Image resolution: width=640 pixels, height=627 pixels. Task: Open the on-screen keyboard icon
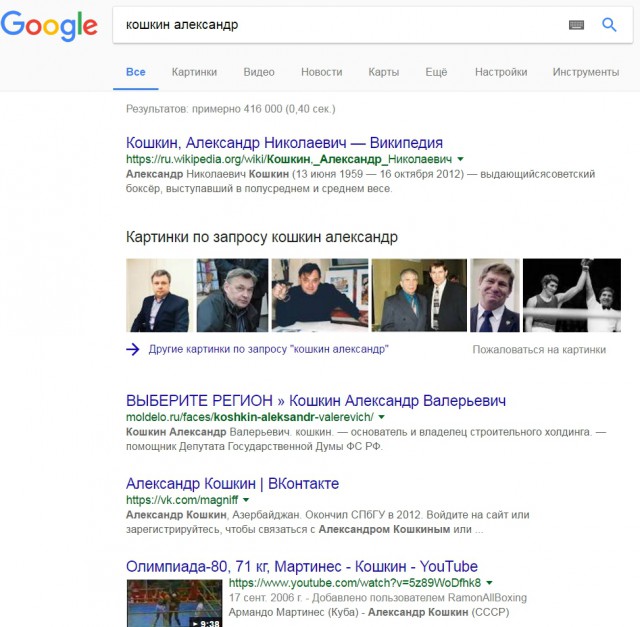tap(576, 25)
